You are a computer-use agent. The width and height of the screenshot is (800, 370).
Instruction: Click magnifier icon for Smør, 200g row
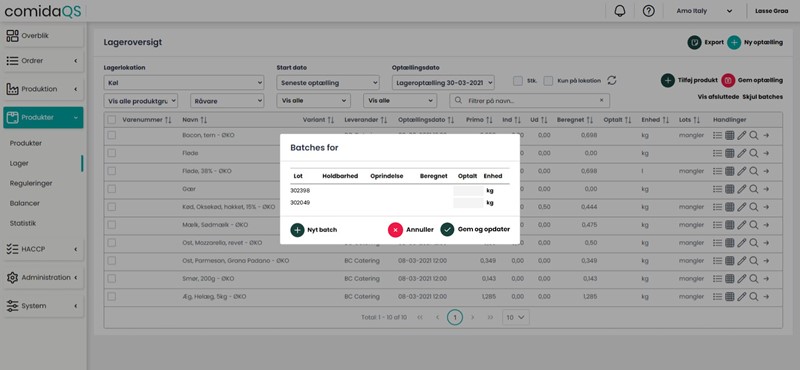754,279
